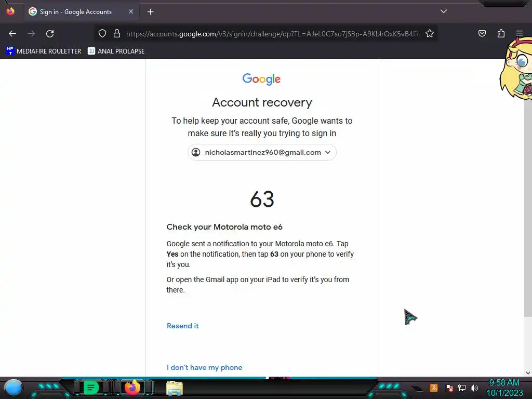The width and height of the screenshot is (532, 399).
Task: Open the MEDIAFIRE ROULETTER bookmark
Action: [44, 51]
